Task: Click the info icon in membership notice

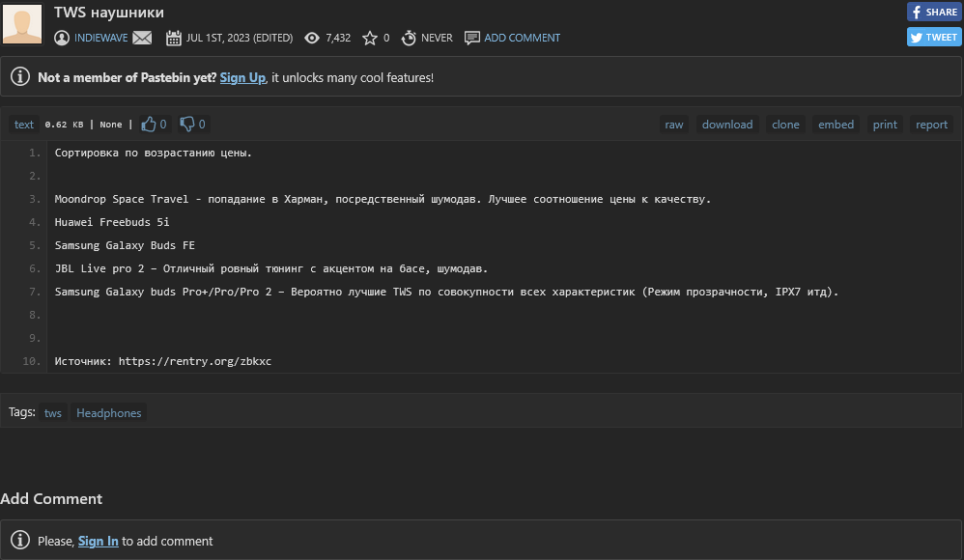Action: click(x=19, y=77)
